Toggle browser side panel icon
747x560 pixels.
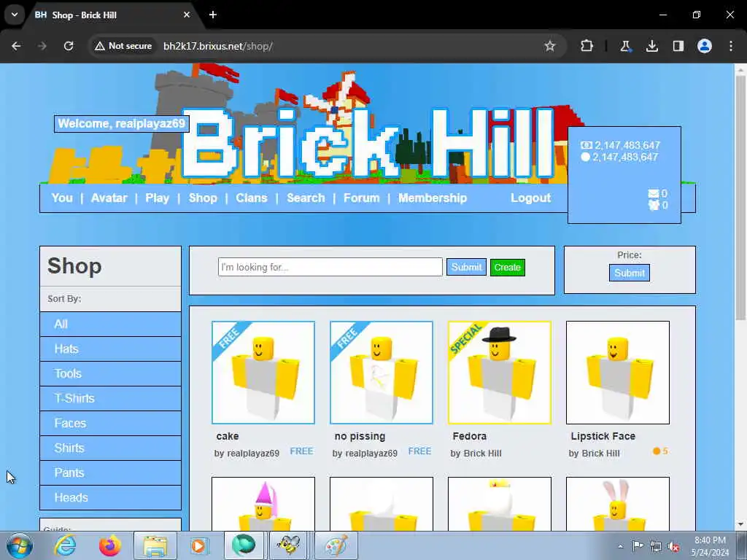678,46
